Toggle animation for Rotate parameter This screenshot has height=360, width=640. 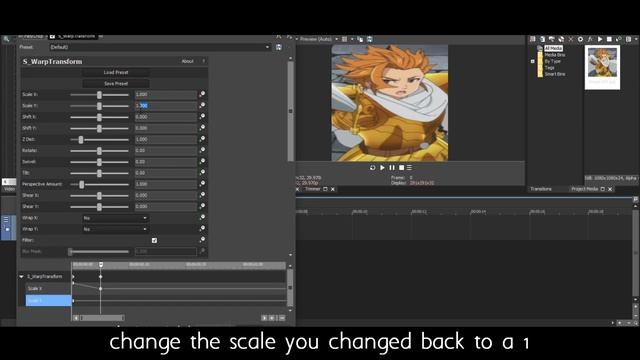(x=202, y=150)
